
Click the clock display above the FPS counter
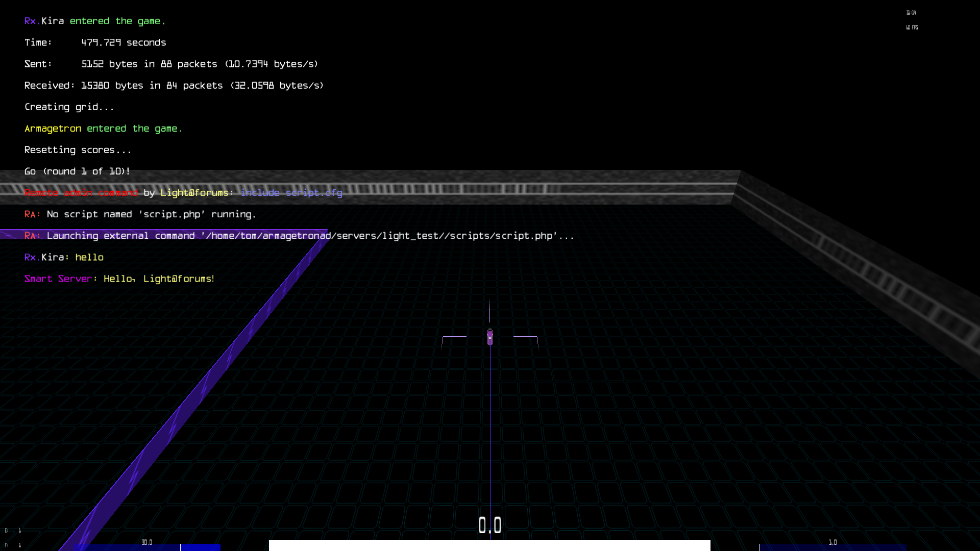[911, 13]
